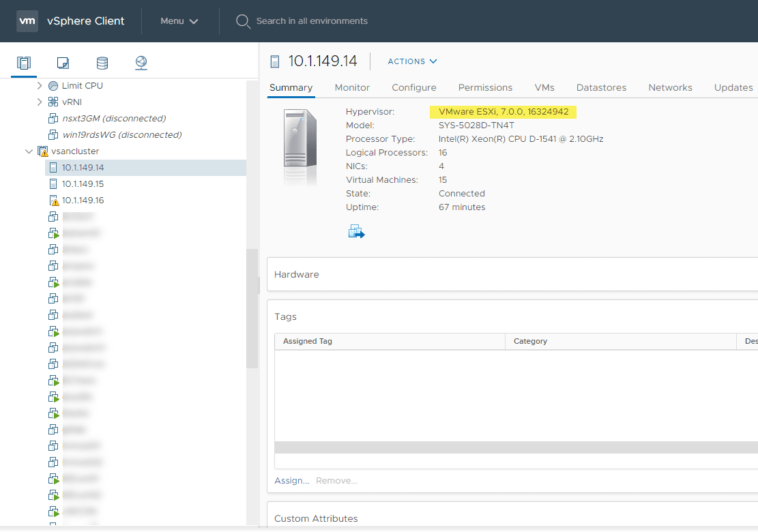Switch to the VMs and Templates view
758x532 pixels.
63,62
